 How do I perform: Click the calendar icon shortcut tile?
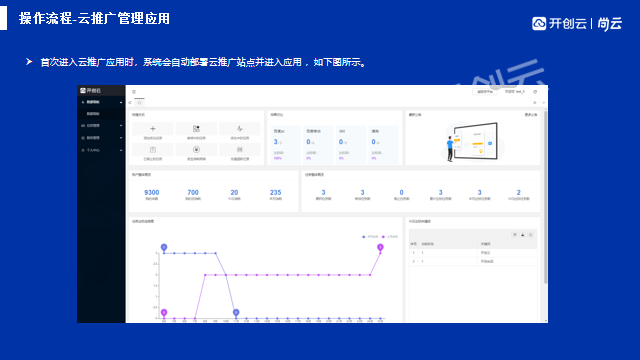point(153,150)
